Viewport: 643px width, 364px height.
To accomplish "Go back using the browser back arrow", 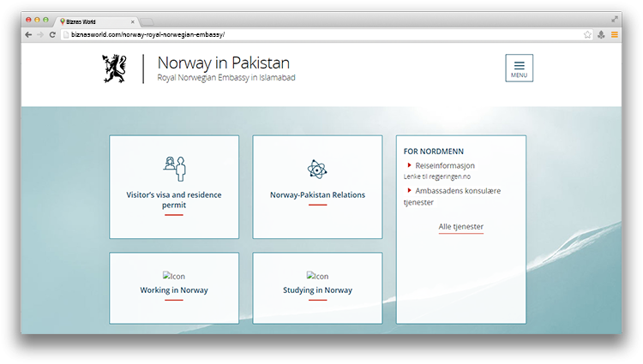I will click(28, 35).
